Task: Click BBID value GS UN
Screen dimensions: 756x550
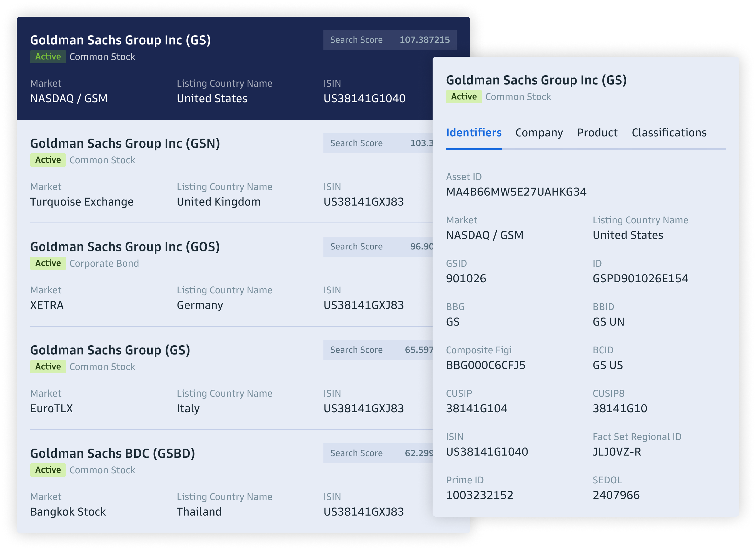Action: [x=608, y=322]
